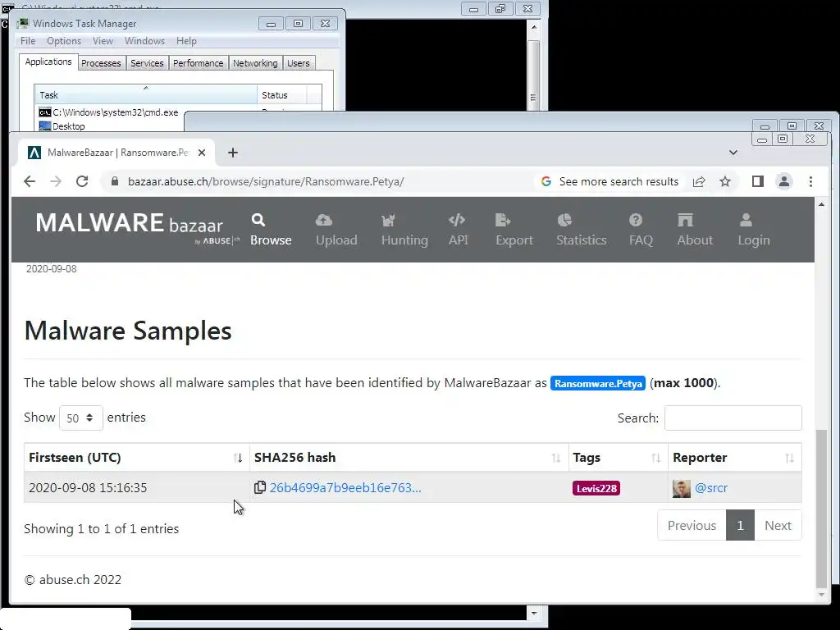Click the Login user icon
840x630 pixels.
(746, 220)
